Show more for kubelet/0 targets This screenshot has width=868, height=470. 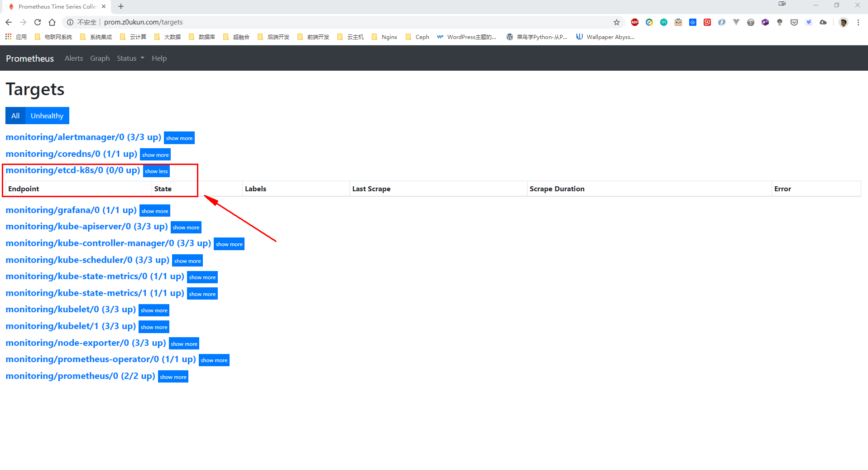click(154, 310)
